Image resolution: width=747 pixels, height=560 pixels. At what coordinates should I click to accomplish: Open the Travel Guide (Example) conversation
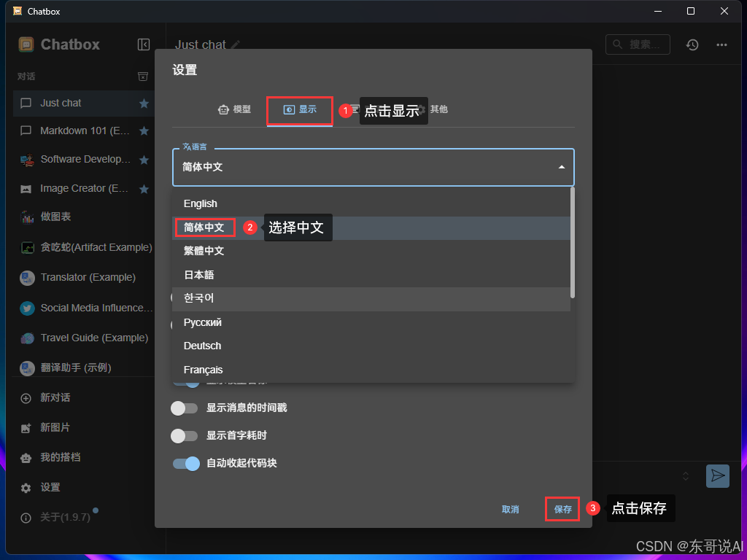(x=84, y=338)
